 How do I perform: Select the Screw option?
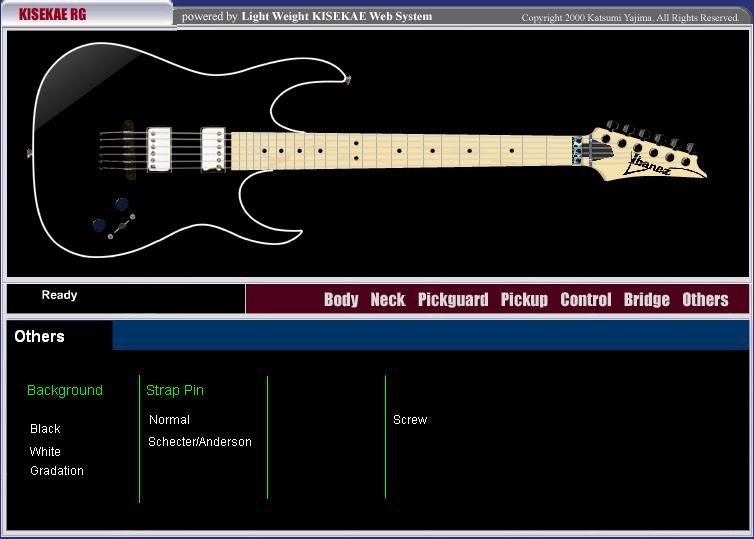click(410, 420)
